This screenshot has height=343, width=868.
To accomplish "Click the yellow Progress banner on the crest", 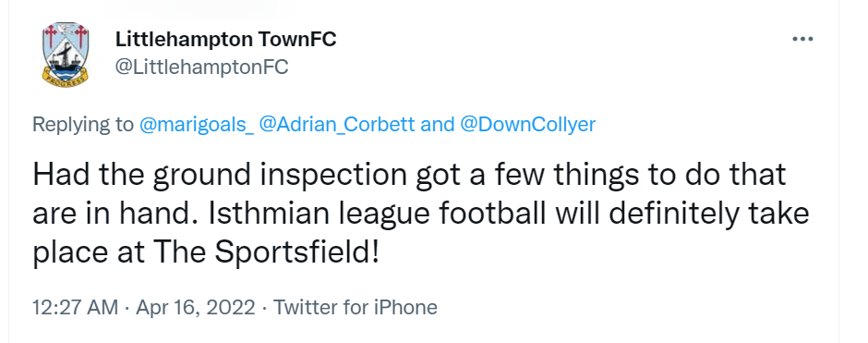I will point(66,79).
